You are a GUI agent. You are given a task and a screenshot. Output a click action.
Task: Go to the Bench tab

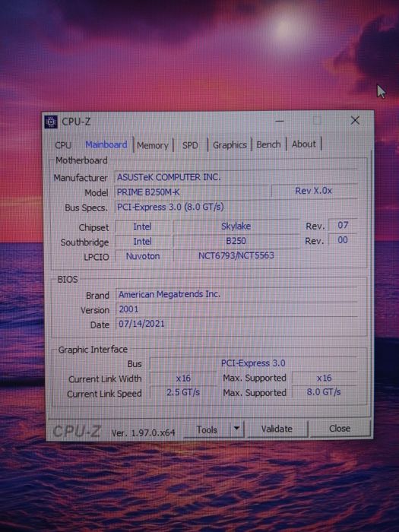tap(269, 144)
